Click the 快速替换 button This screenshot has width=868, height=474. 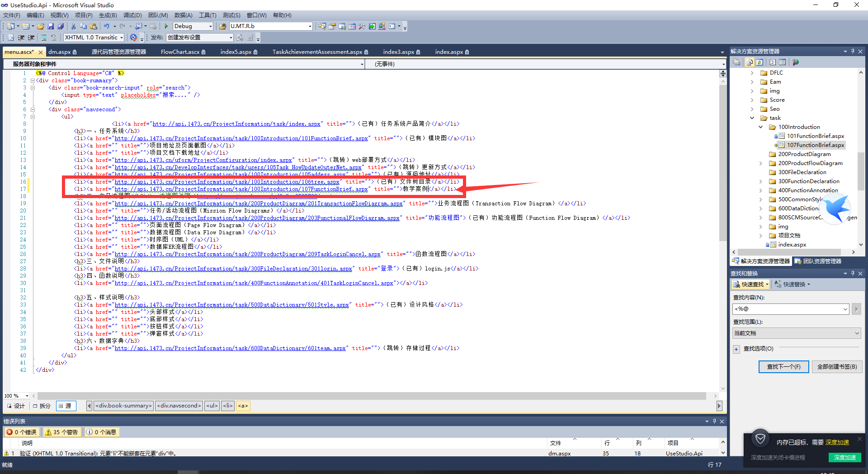click(793, 284)
